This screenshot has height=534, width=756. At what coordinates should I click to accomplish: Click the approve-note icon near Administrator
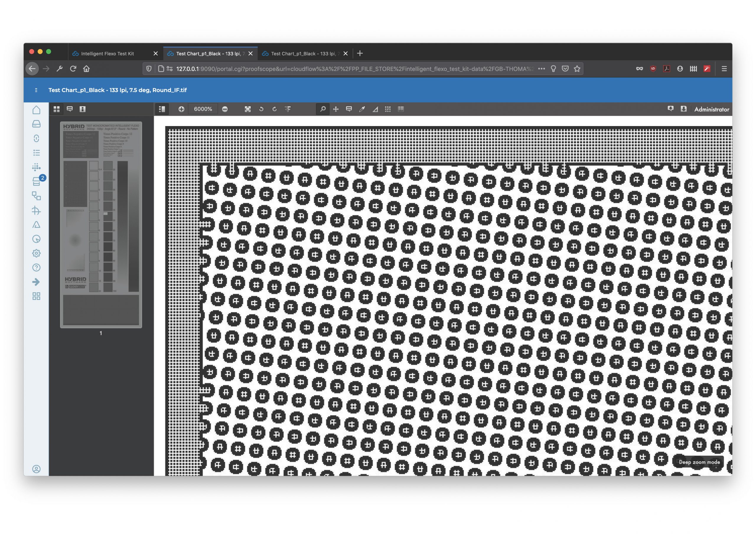click(670, 109)
